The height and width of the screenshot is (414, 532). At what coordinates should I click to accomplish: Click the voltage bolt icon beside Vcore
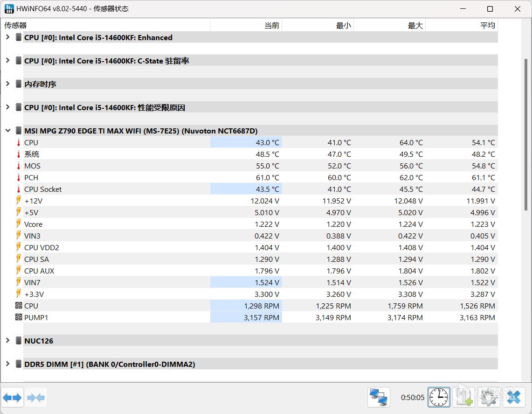click(x=19, y=224)
